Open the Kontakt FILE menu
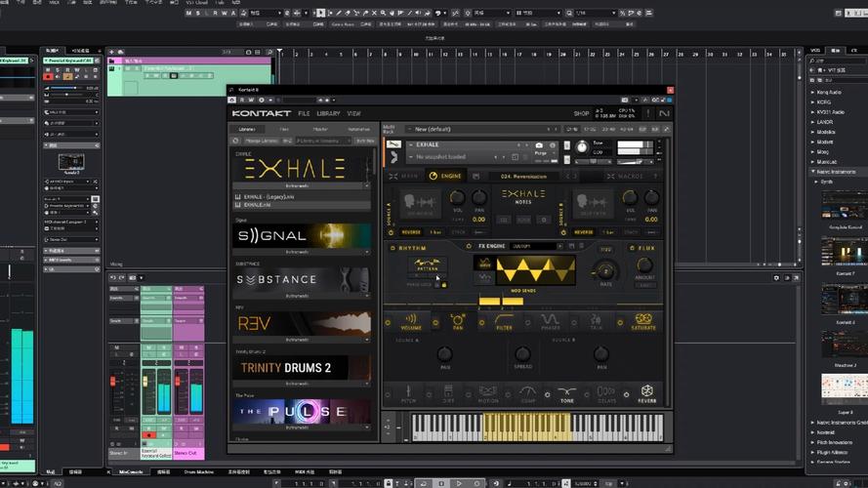The height and width of the screenshot is (488, 868). click(x=304, y=113)
